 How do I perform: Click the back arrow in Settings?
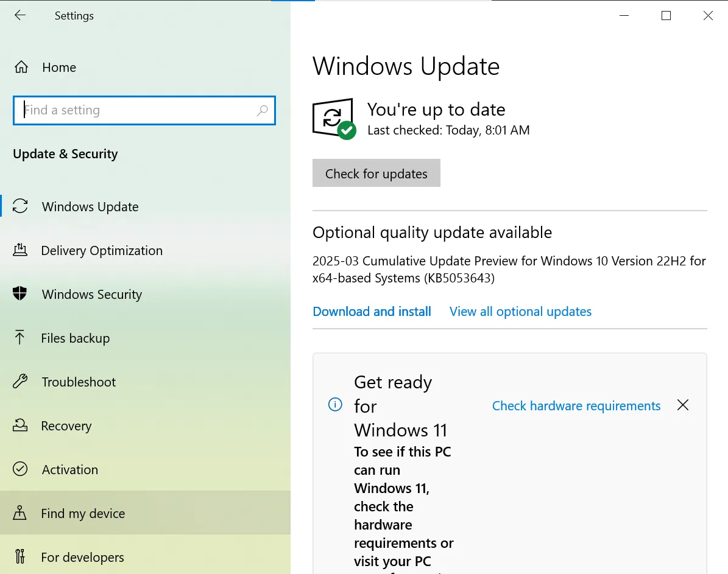point(20,16)
